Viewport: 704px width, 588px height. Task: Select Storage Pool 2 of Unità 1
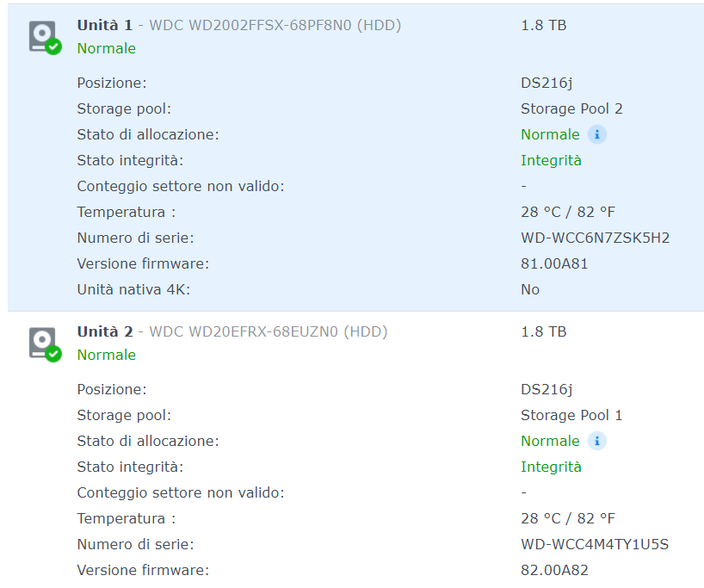click(571, 108)
